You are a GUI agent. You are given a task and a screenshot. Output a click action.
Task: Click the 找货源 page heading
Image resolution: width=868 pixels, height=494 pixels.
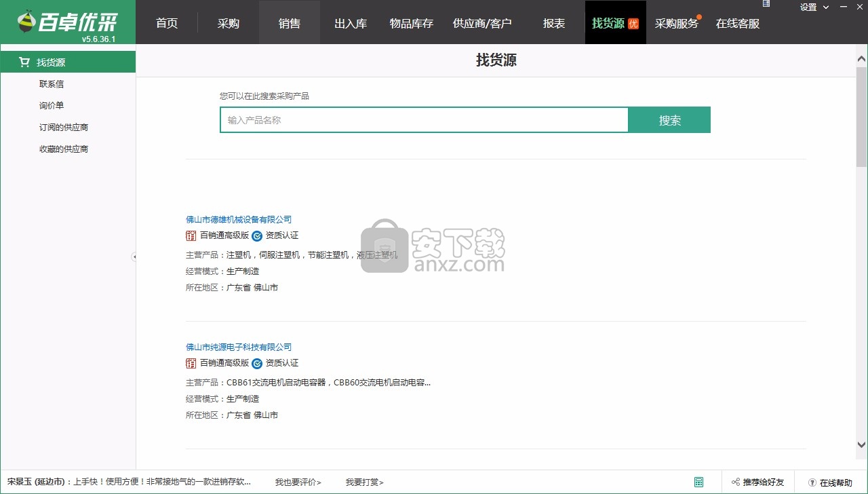tap(496, 60)
